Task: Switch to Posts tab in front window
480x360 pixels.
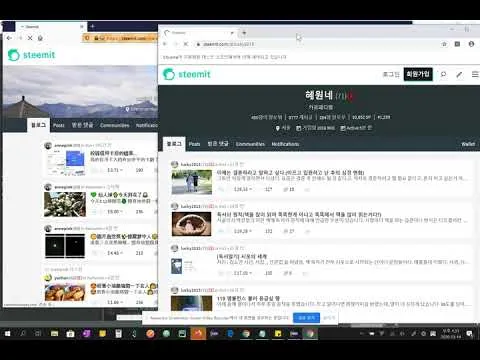Action: click(x=194, y=144)
